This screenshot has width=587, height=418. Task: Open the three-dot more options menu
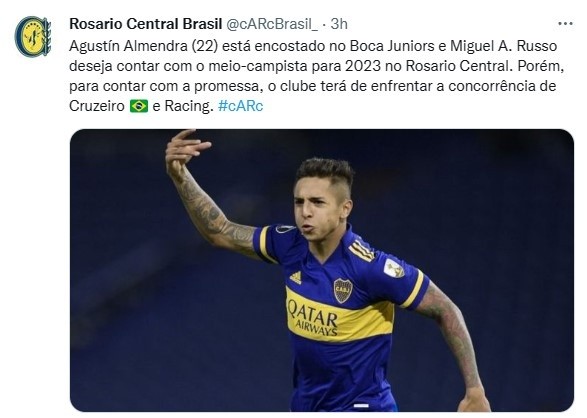point(565,24)
